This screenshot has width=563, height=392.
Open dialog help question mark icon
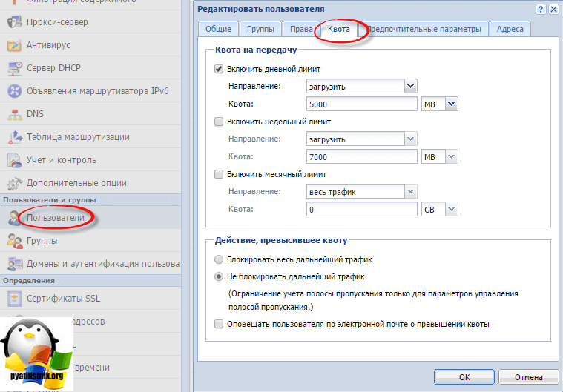(x=541, y=10)
